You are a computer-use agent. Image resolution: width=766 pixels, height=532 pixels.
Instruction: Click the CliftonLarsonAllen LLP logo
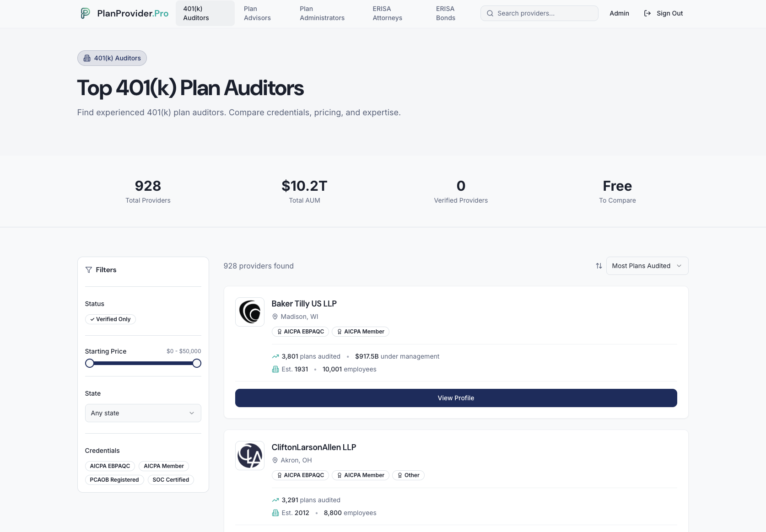pos(250,456)
